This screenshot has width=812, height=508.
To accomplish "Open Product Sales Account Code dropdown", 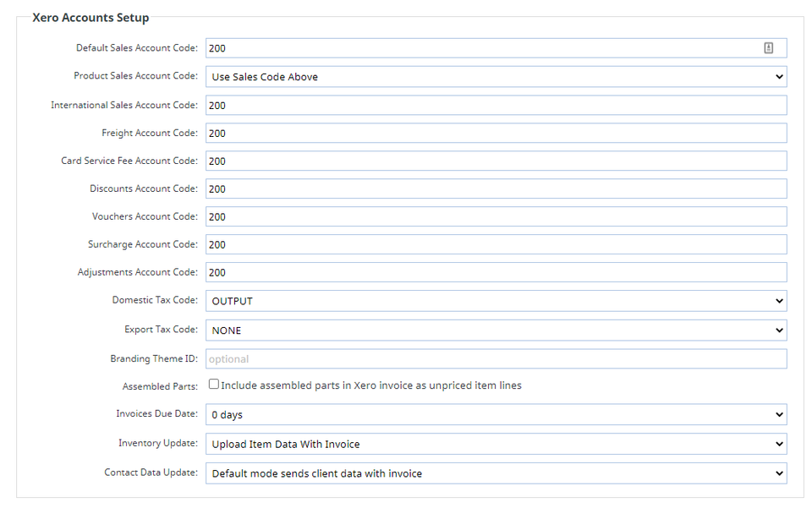I will point(496,77).
